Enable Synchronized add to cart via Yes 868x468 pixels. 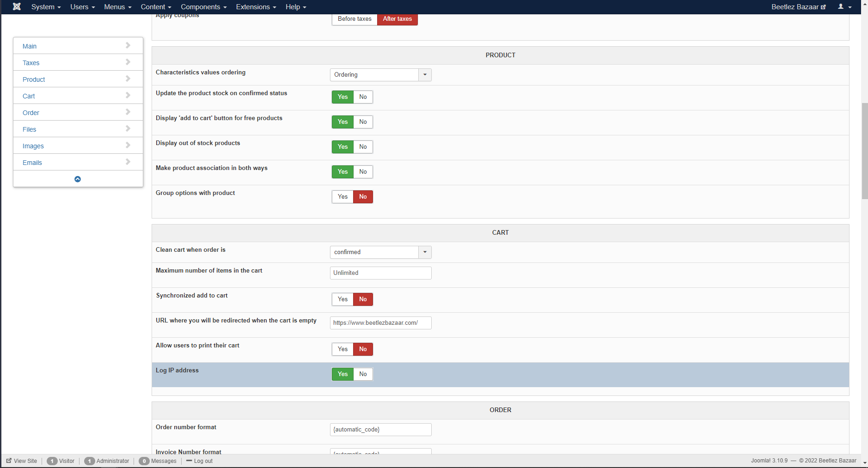pyautogui.click(x=342, y=299)
